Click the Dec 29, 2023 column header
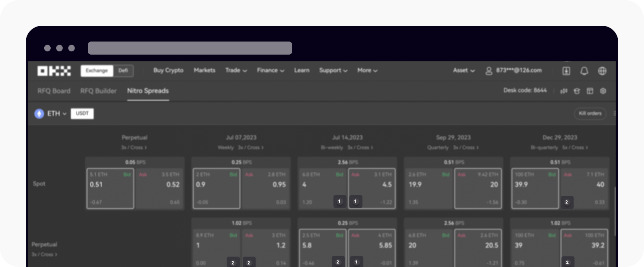The image size is (644, 267). [560, 138]
